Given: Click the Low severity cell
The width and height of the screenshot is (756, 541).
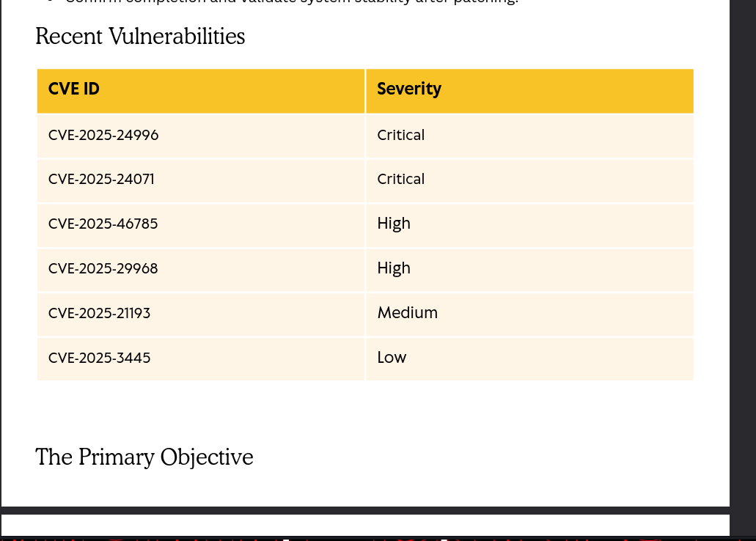Looking at the screenshot, I should pos(392,358).
